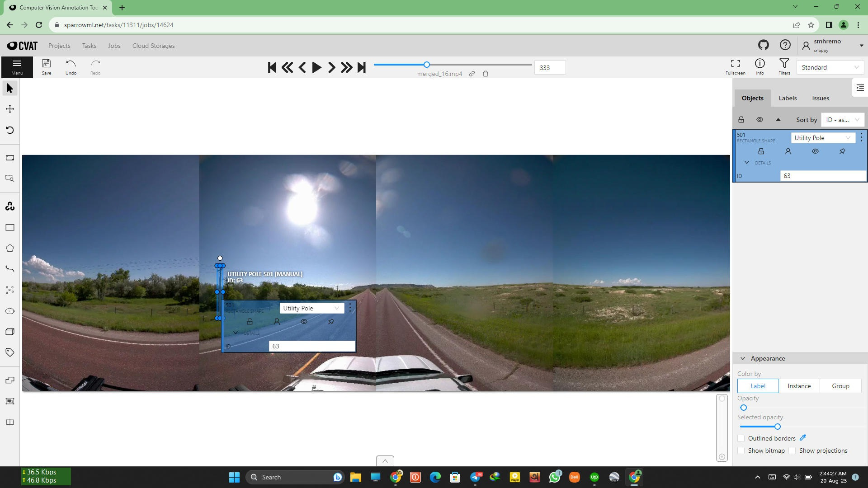This screenshot has width=868, height=488.
Task: Collapse the Appearance section
Action: [x=743, y=358]
